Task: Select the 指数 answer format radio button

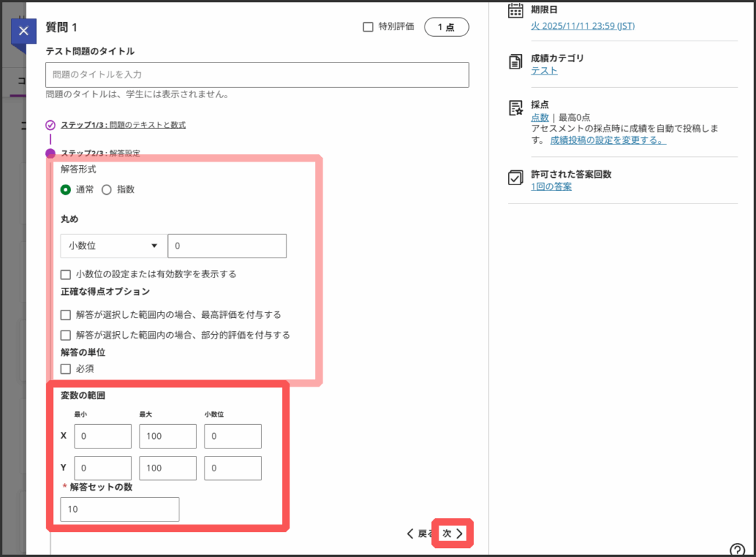Action: [x=106, y=190]
